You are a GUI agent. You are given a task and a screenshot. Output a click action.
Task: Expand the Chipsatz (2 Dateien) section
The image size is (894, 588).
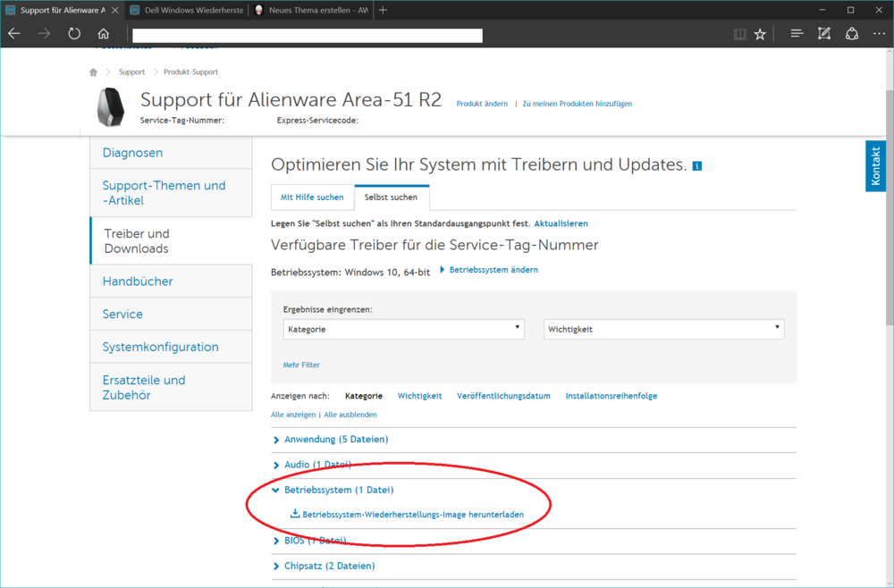tap(329, 566)
